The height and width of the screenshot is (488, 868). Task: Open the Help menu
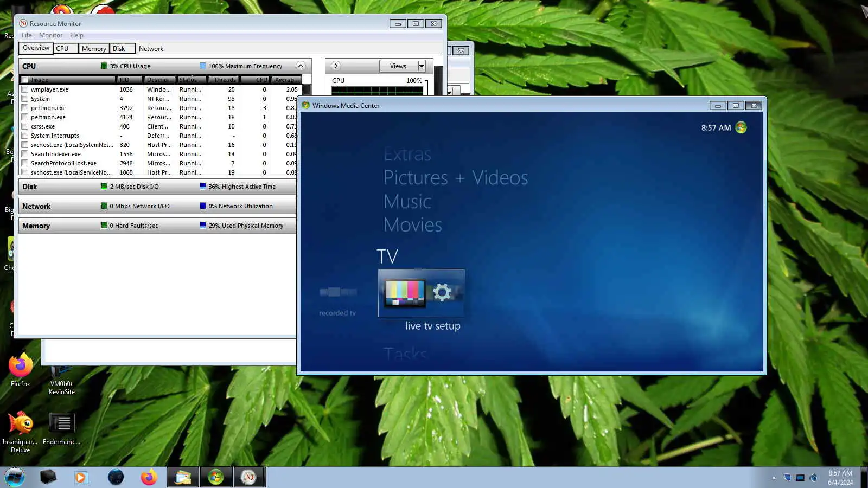[x=76, y=35]
